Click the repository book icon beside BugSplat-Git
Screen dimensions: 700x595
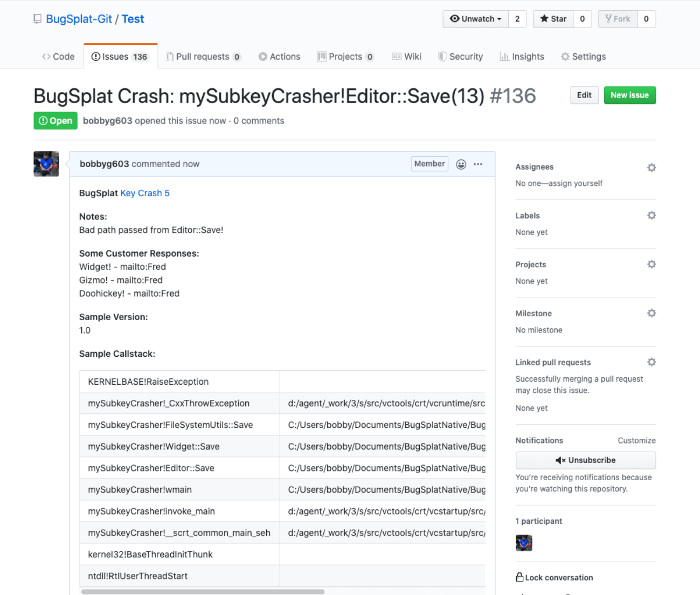pyautogui.click(x=37, y=19)
